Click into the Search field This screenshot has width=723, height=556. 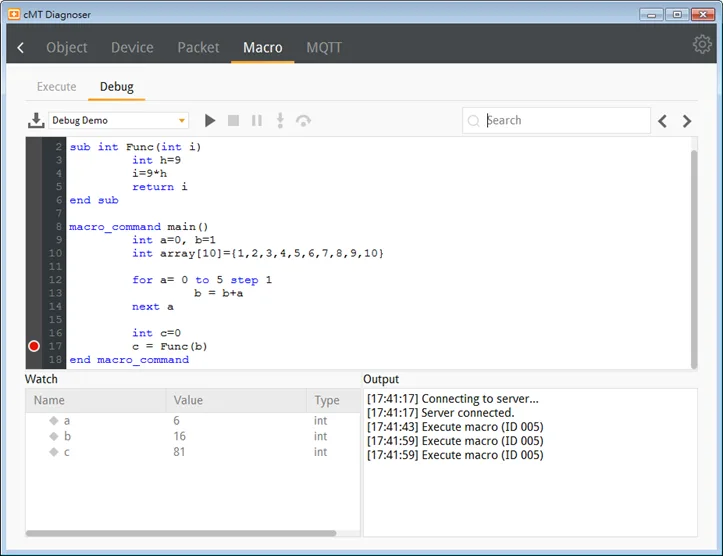pos(557,121)
